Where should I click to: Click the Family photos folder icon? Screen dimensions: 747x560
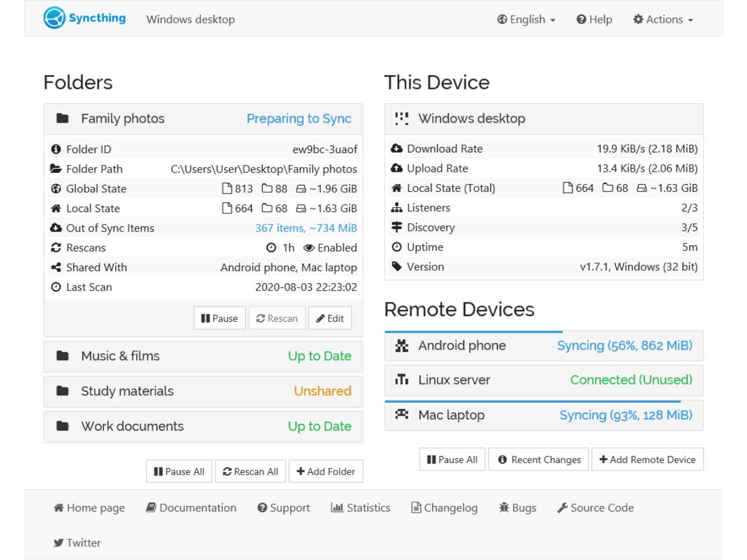coord(62,118)
